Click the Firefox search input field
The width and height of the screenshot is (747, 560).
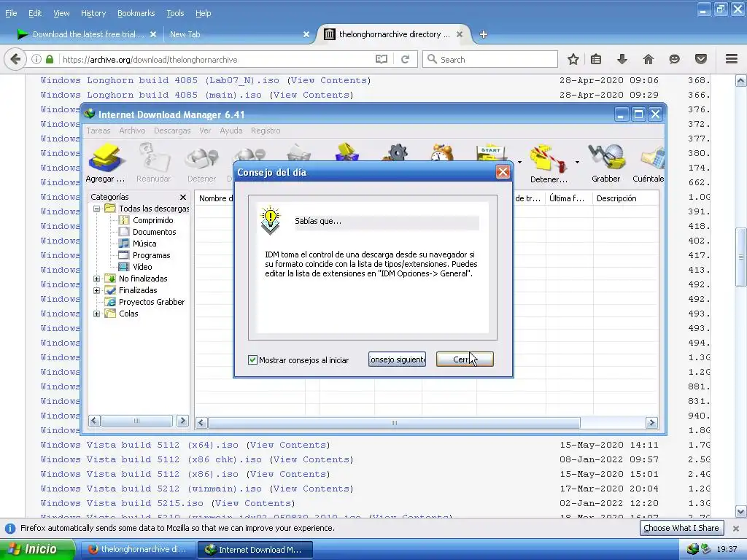coord(490,60)
